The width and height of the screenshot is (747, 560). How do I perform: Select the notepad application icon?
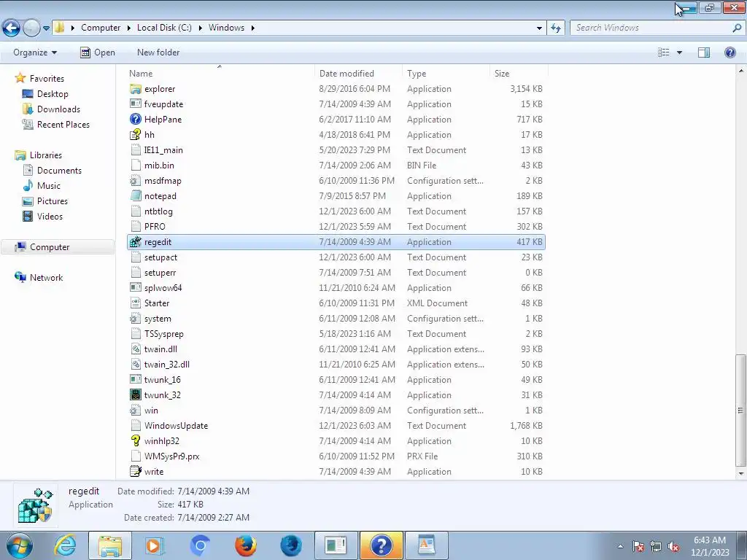(135, 196)
